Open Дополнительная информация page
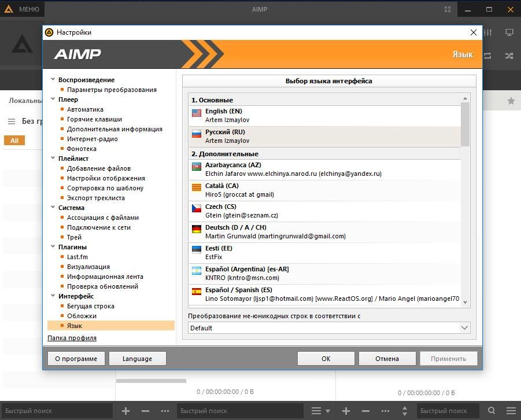The height and width of the screenshot is (420, 521). coord(114,129)
